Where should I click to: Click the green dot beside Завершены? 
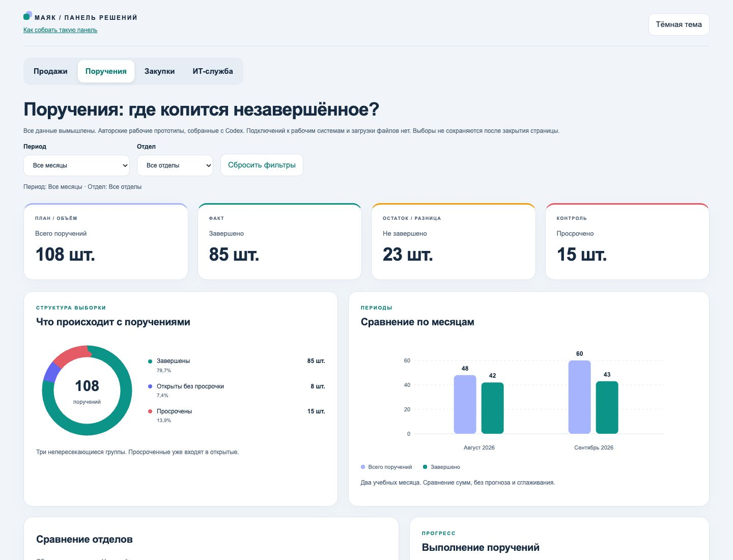(150, 361)
